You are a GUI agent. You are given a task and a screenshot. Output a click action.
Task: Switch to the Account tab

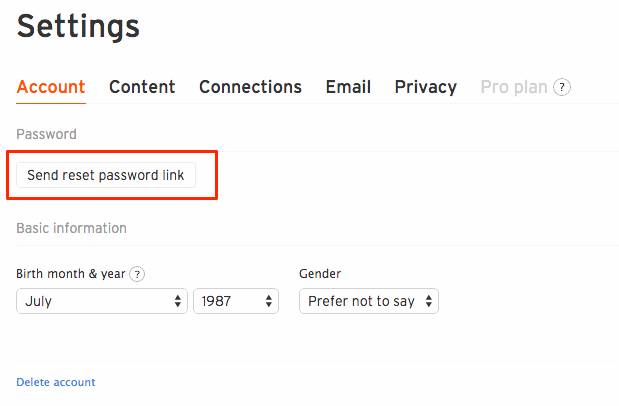tap(51, 87)
